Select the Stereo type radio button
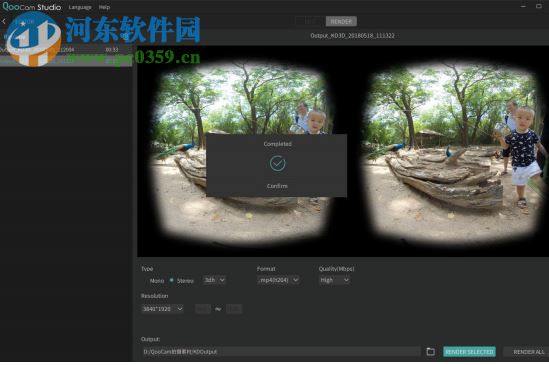549x365 pixels. click(x=172, y=280)
